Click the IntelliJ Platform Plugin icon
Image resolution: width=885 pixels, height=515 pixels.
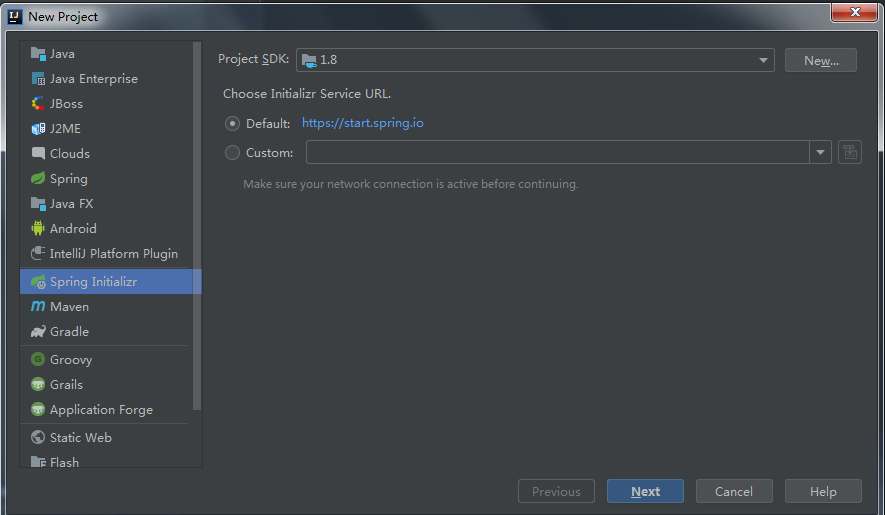tap(38, 254)
